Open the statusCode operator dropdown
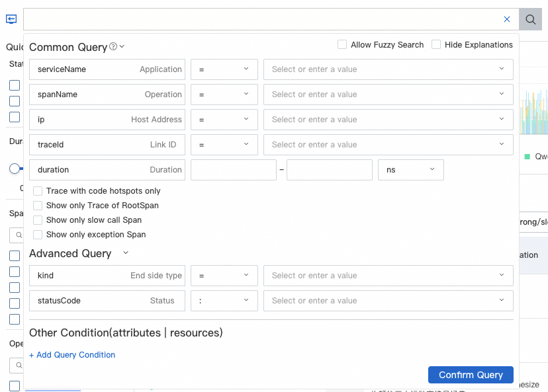The width and height of the screenshot is (548, 392). click(x=224, y=301)
